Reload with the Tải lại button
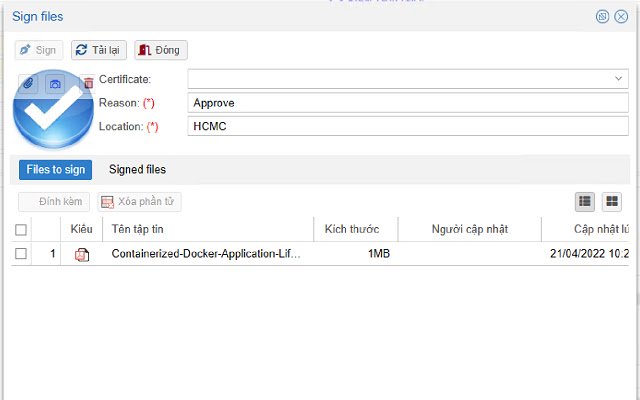 pyautogui.click(x=99, y=50)
